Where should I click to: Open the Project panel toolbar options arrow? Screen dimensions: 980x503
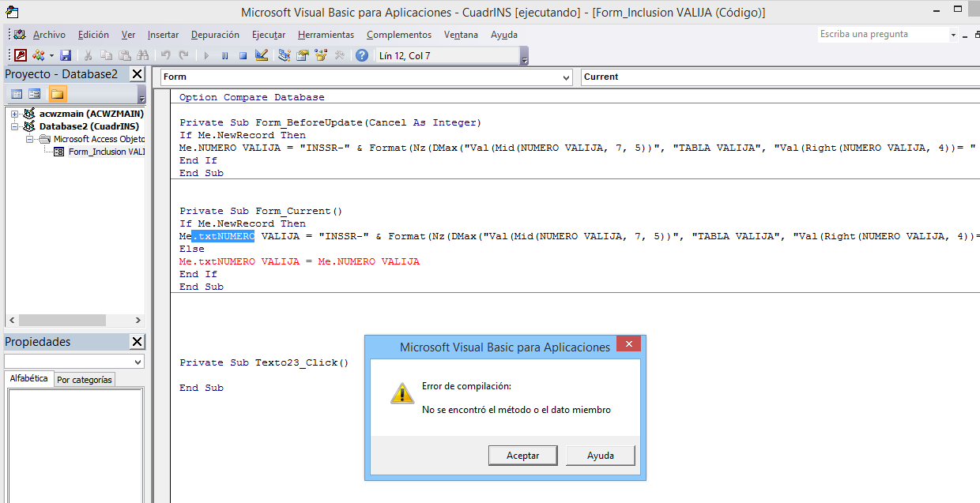(141, 95)
